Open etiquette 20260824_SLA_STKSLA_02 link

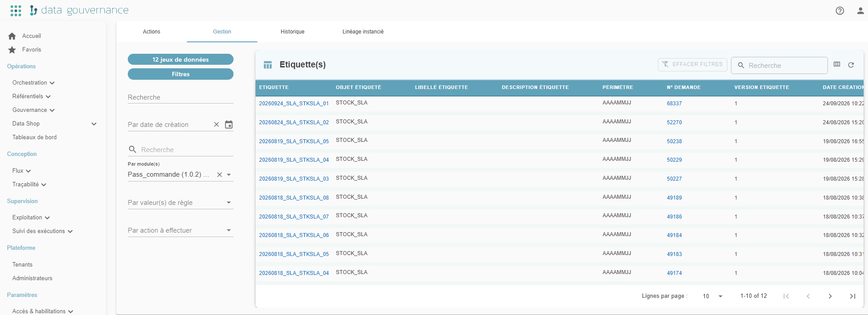(x=294, y=122)
